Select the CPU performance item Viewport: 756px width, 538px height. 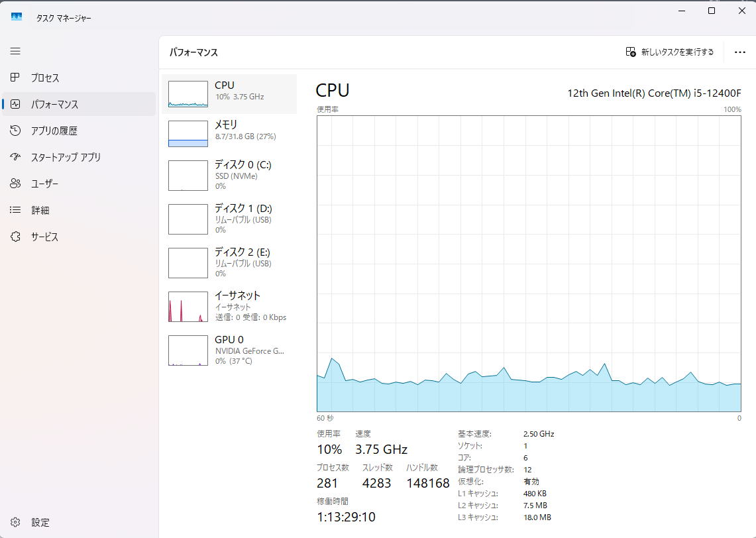[229, 93]
